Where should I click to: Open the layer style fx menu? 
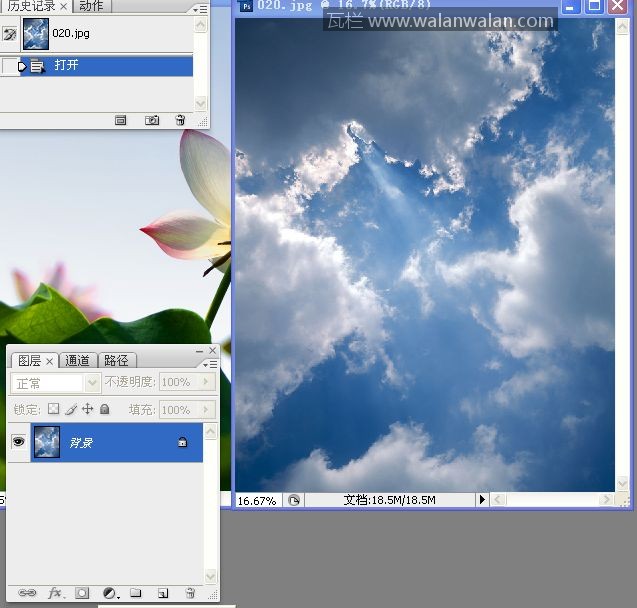55,593
